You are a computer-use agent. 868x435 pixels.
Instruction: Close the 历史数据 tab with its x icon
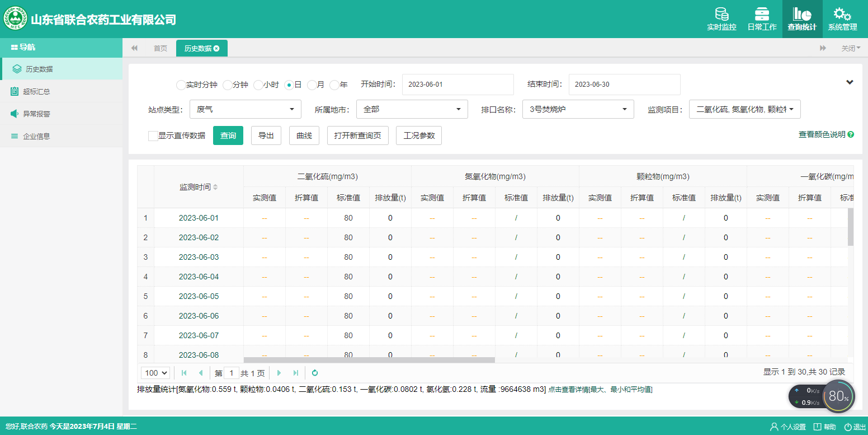click(216, 48)
